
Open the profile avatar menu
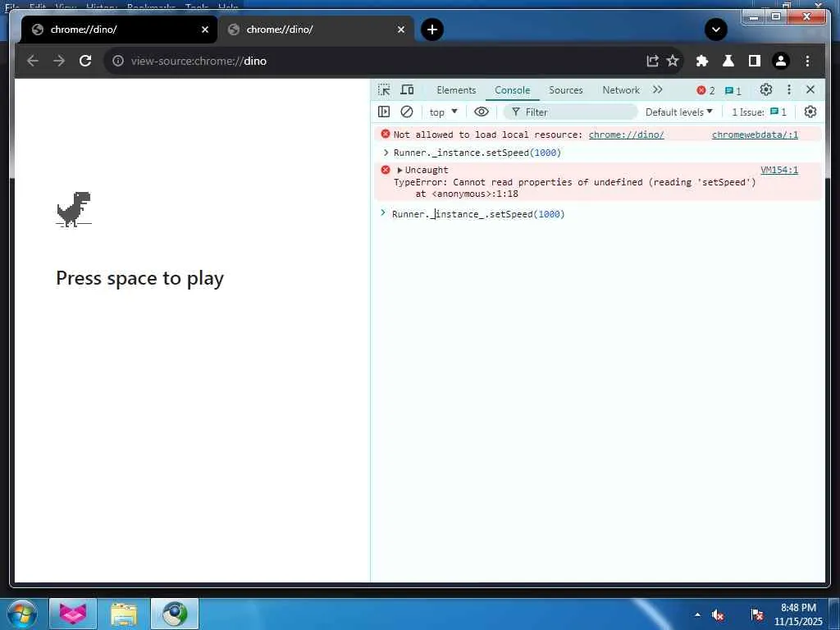[x=781, y=61]
